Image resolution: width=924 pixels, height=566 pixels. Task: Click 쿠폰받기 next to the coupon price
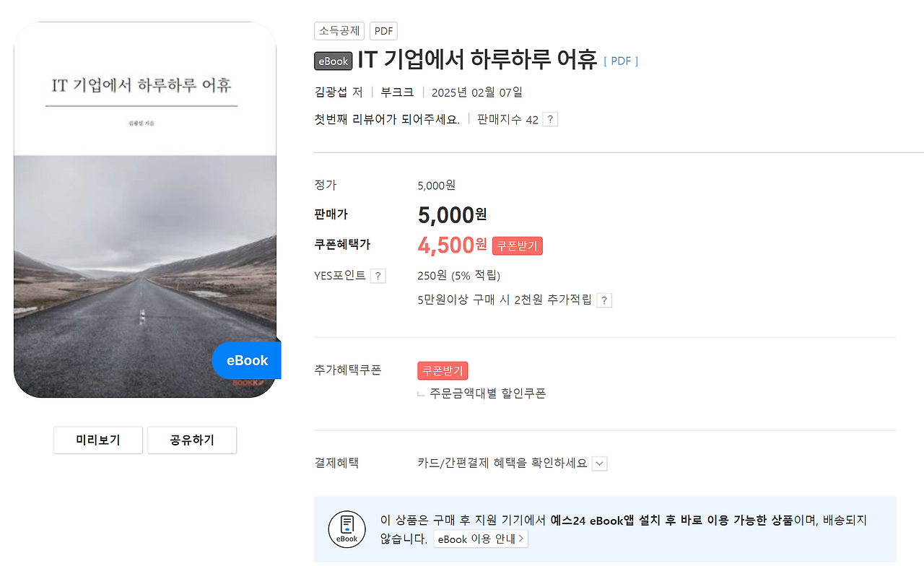point(517,245)
